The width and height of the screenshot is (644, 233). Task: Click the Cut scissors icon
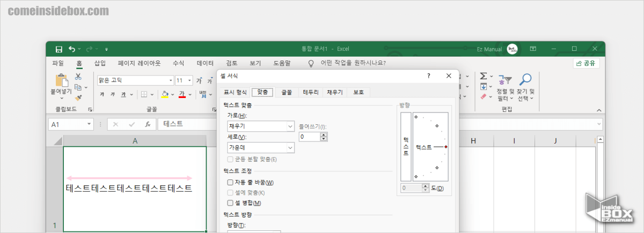[x=78, y=77]
